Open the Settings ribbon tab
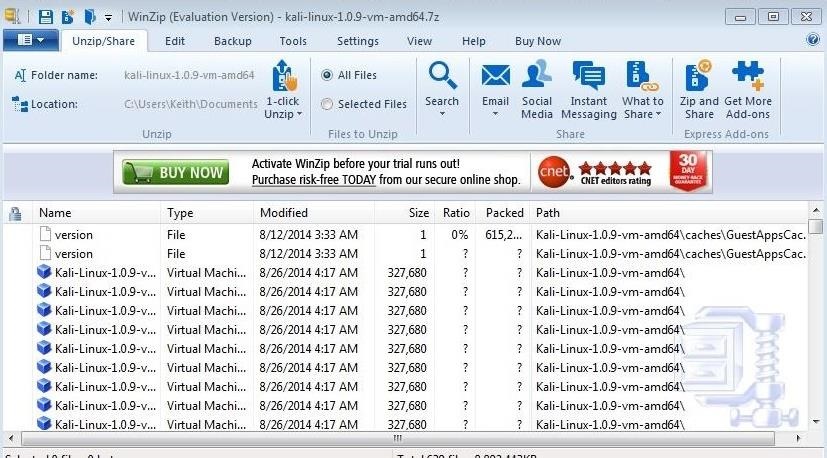Image resolution: width=827 pixels, height=458 pixels. point(357,41)
